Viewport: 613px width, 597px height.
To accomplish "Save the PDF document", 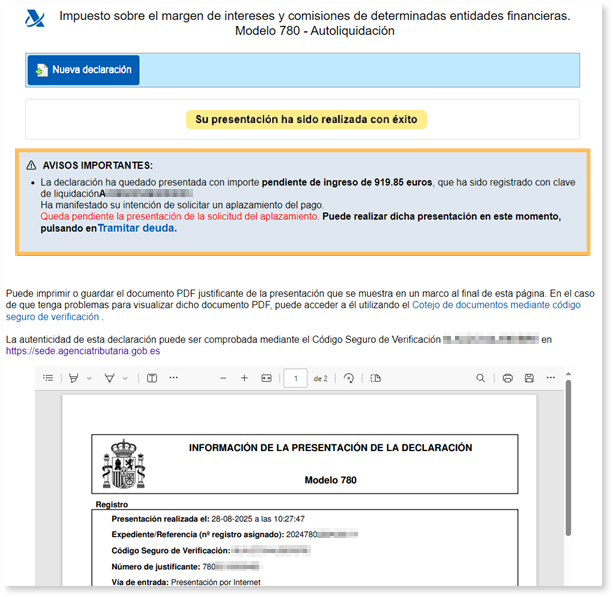I will [x=529, y=378].
